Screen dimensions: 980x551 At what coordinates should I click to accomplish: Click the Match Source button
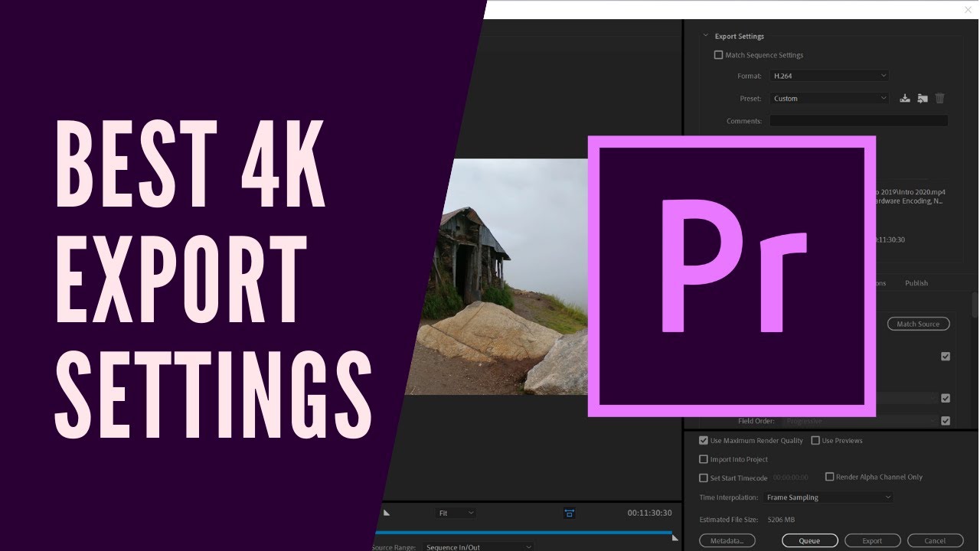tap(918, 324)
